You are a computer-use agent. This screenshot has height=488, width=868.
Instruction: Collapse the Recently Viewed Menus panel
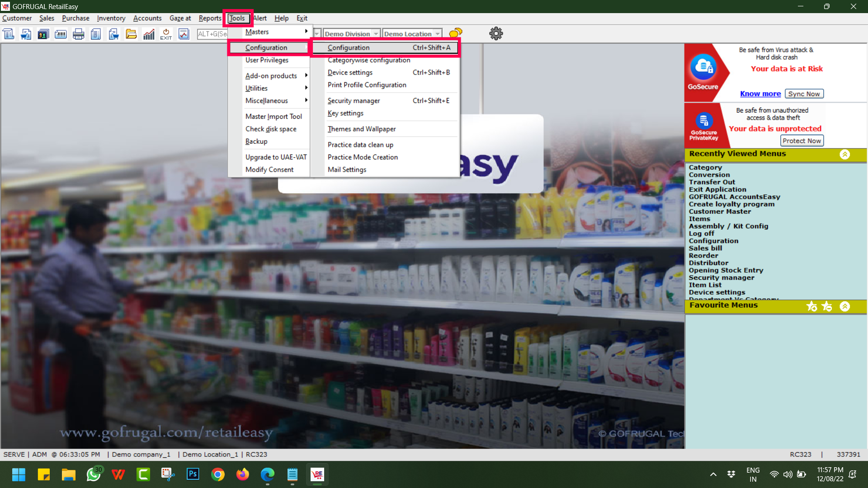coord(844,155)
